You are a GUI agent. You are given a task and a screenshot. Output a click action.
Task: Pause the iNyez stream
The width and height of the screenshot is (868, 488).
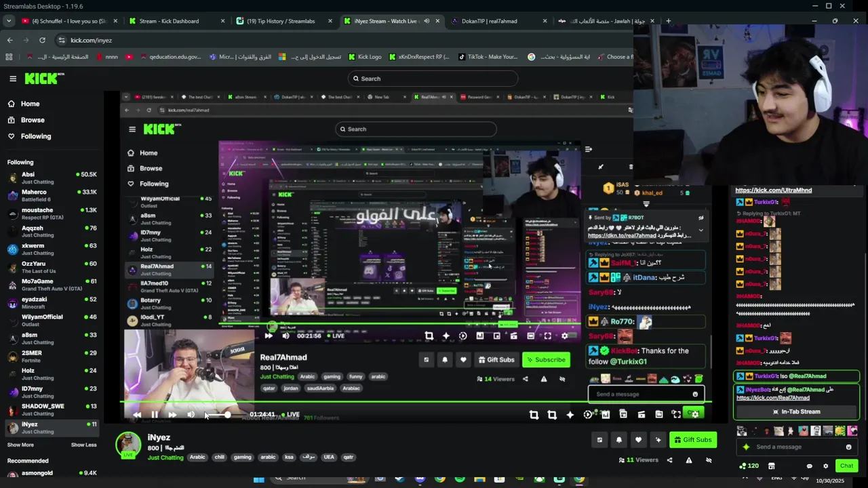click(155, 415)
